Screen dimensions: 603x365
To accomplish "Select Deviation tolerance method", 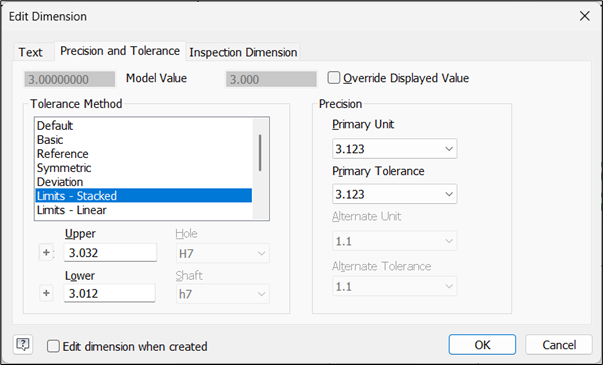I will [x=144, y=182].
